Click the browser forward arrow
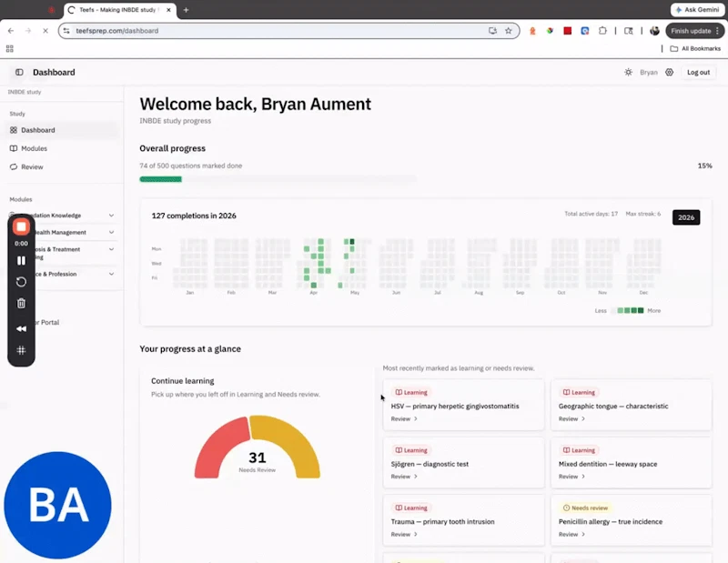Image resolution: width=728 pixels, height=563 pixels. click(28, 31)
